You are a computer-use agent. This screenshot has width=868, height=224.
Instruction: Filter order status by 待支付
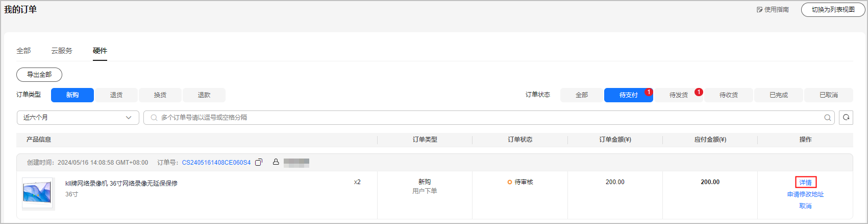point(629,95)
